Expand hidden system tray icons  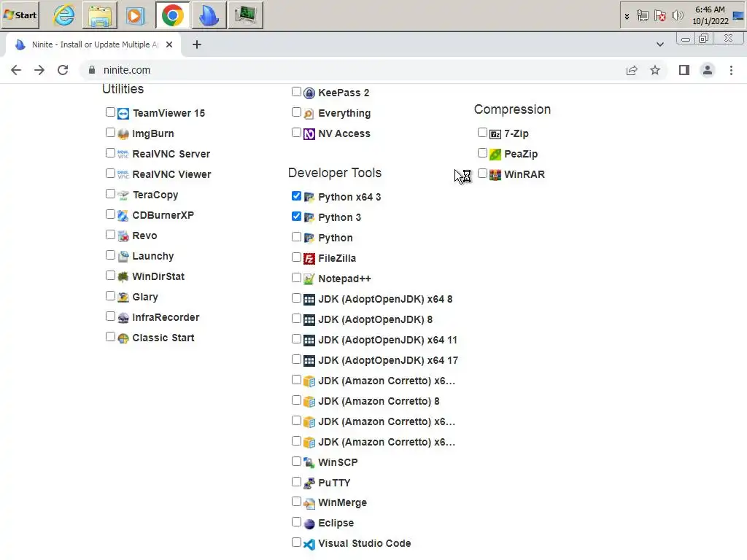pyautogui.click(x=627, y=16)
